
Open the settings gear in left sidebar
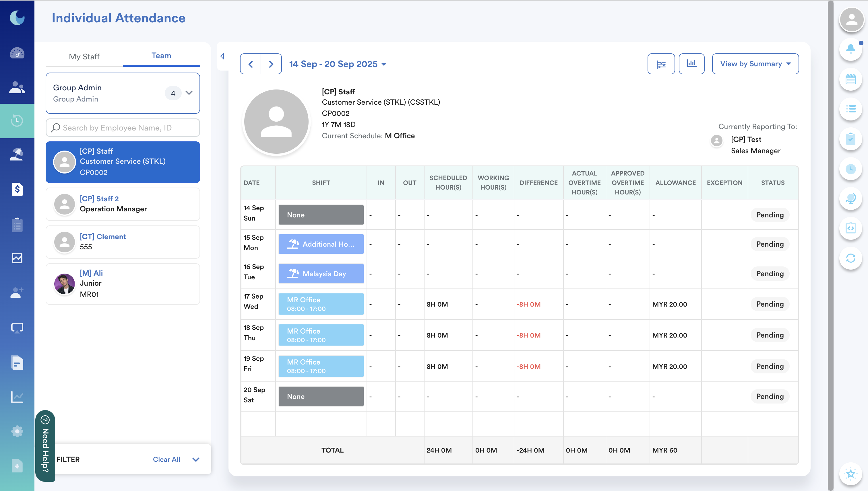pos(17,431)
